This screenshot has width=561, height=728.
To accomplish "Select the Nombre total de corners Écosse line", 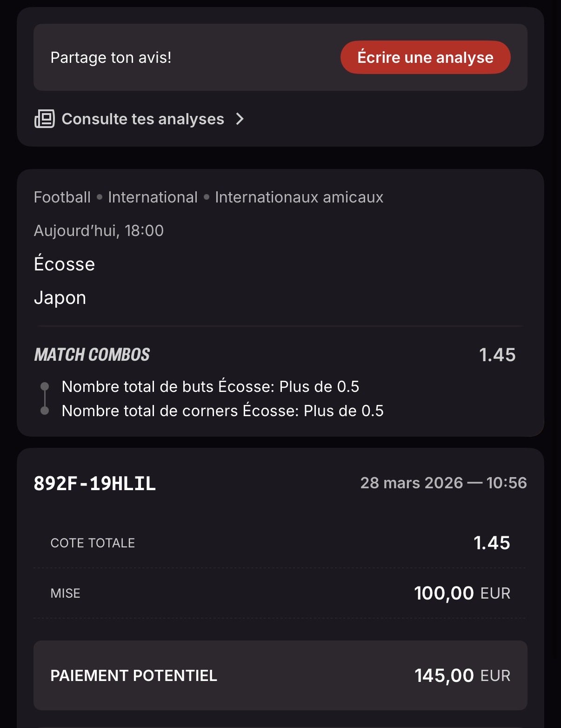I will tap(222, 411).
